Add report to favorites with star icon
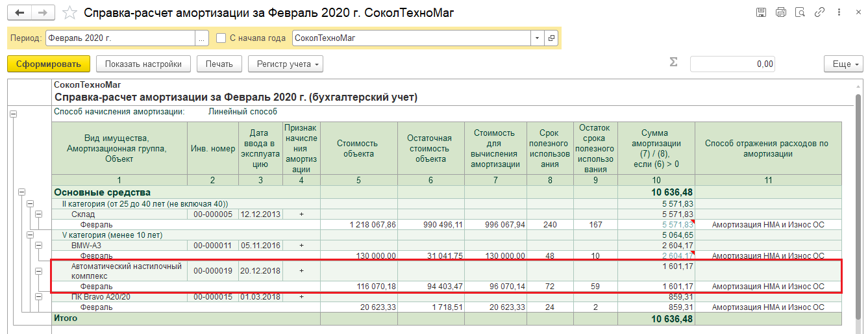 coord(70,13)
